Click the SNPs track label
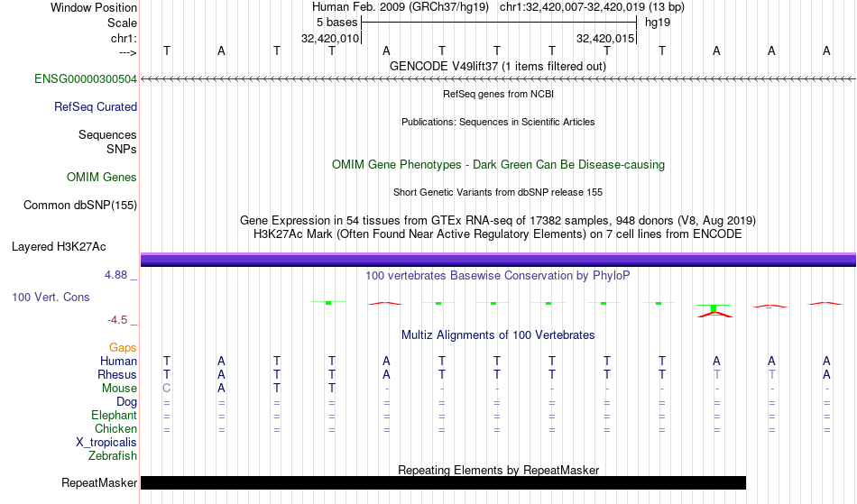 tap(122, 149)
